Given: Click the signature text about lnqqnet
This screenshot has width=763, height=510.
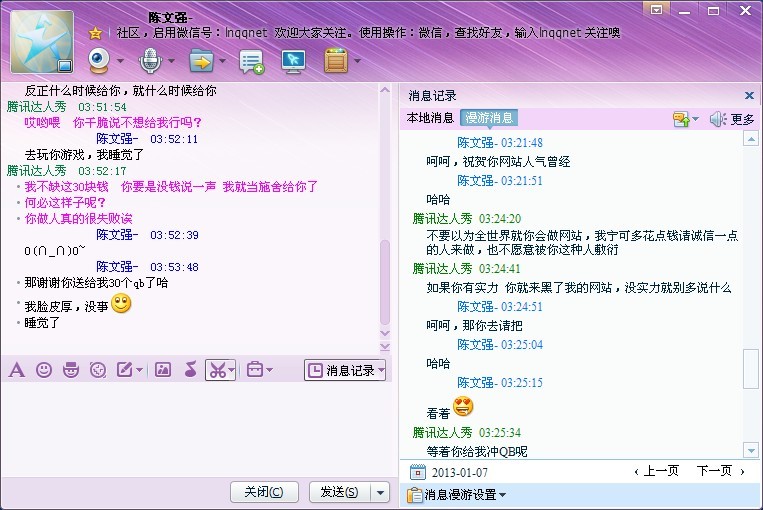Looking at the screenshot, I should pyautogui.click(x=368, y=33).
